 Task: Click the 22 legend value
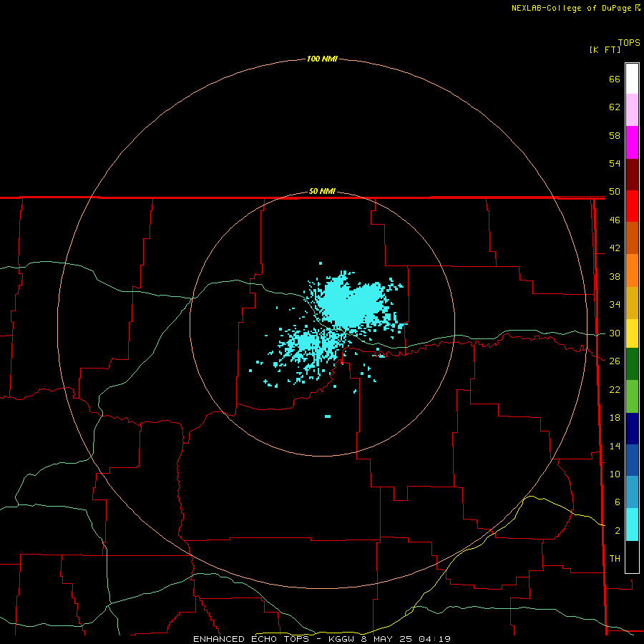coord(615,389)
